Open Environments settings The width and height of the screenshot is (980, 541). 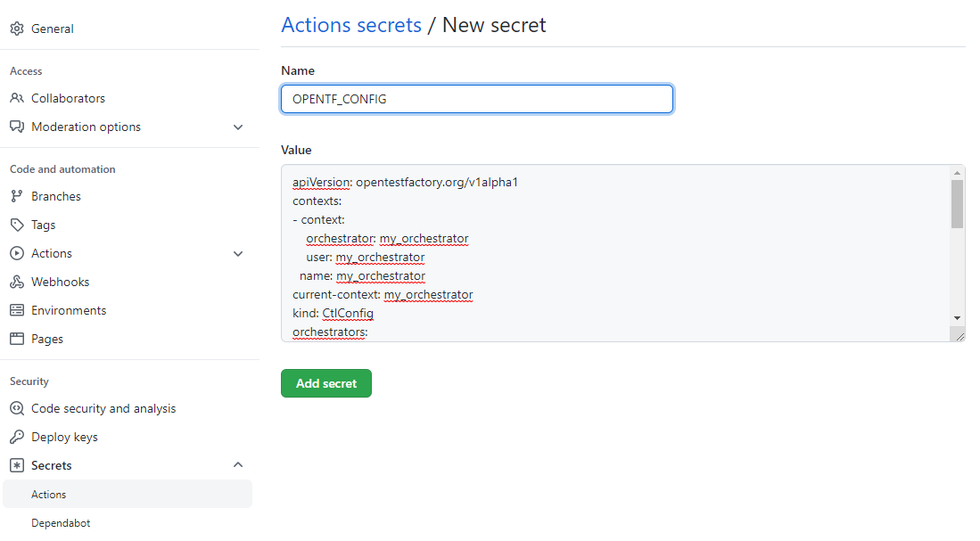[x=69, y=310]
